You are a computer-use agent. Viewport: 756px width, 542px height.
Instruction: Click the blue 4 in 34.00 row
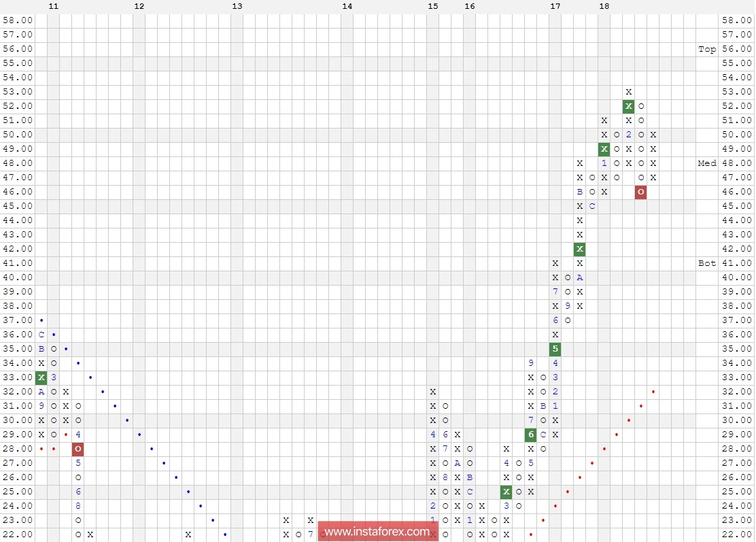pos(555,363)
